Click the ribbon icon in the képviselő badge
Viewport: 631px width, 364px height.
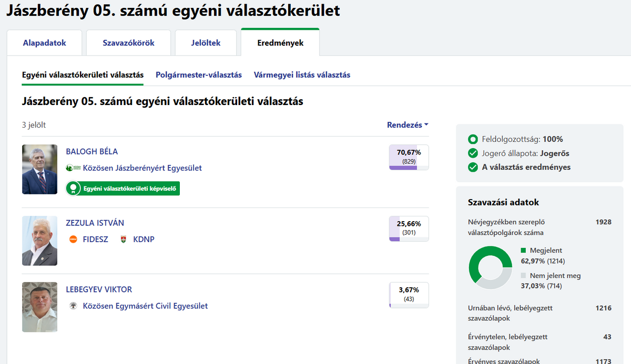click(x=74, y=189)
